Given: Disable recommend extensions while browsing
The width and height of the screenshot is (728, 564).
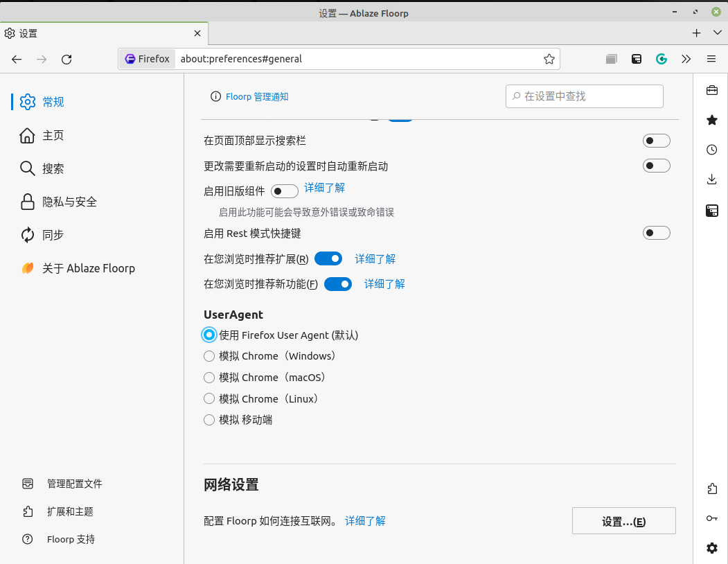Looking at the screenshot, I should point(328,258).
